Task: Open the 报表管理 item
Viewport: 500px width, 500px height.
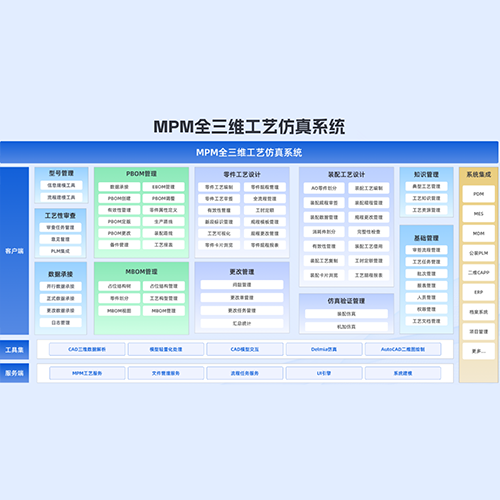Action: pyautogui.click(x=426, y=286)
